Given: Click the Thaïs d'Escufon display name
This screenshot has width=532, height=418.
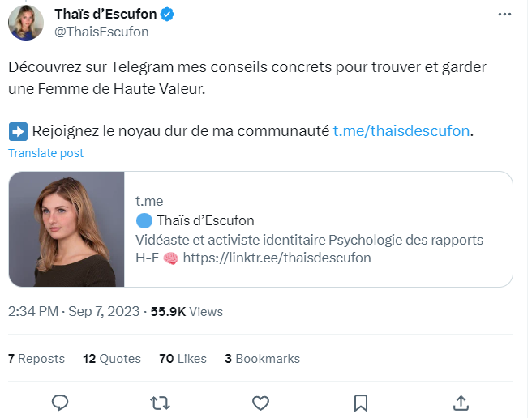Looking at the screenshot, I should (x=105, y=15).
